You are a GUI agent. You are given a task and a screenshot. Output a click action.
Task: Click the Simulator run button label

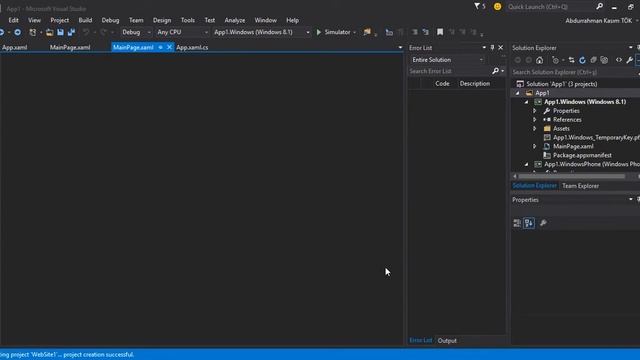(x=337, y=32)
